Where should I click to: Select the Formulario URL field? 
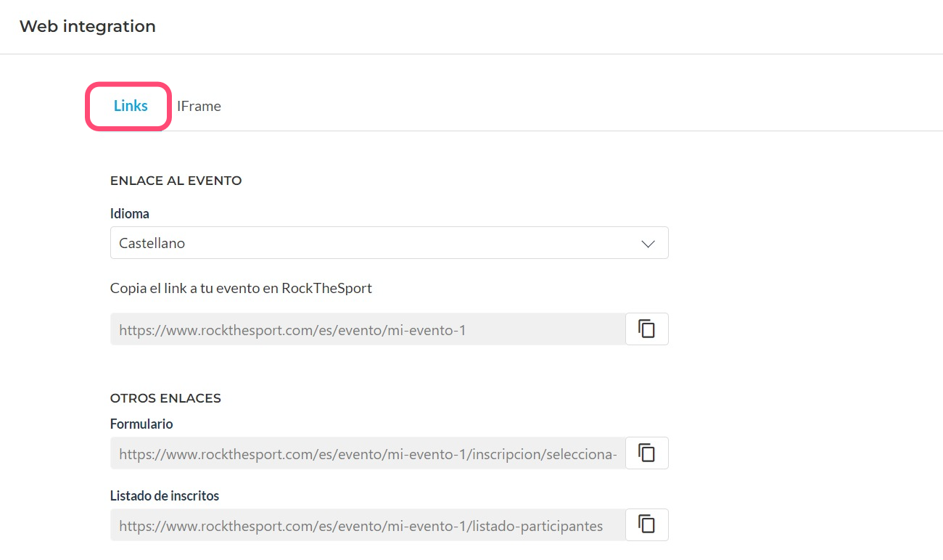(x=368, y=453)
